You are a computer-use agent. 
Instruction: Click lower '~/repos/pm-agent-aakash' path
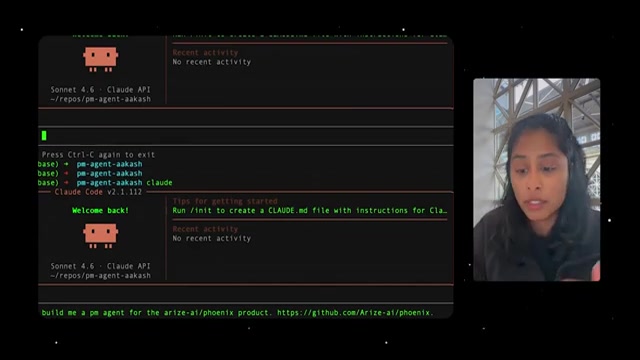click(100, 276)
